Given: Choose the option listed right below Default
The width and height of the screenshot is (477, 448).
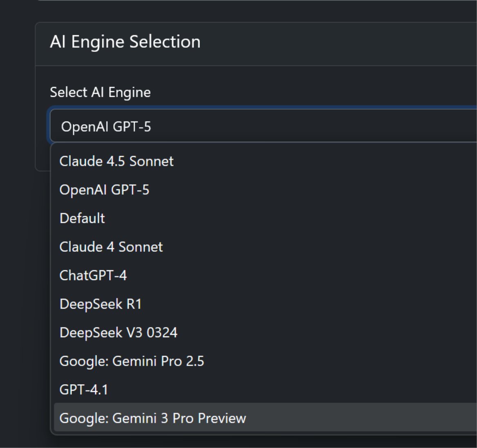Looking at the screenshot, I should (x=111, y=247).
